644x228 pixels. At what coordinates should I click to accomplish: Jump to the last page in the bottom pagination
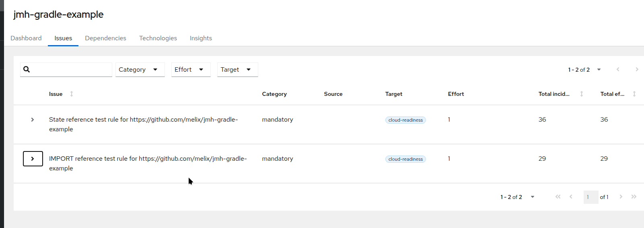634,197
